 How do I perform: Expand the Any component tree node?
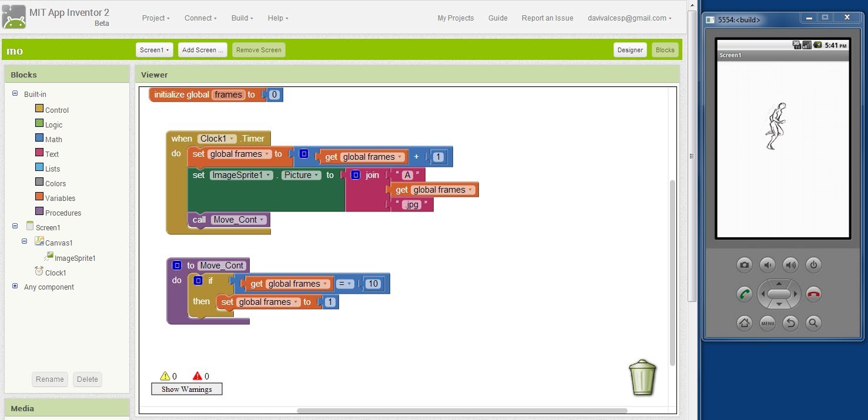pyautogui.click(x=15, y=286)
